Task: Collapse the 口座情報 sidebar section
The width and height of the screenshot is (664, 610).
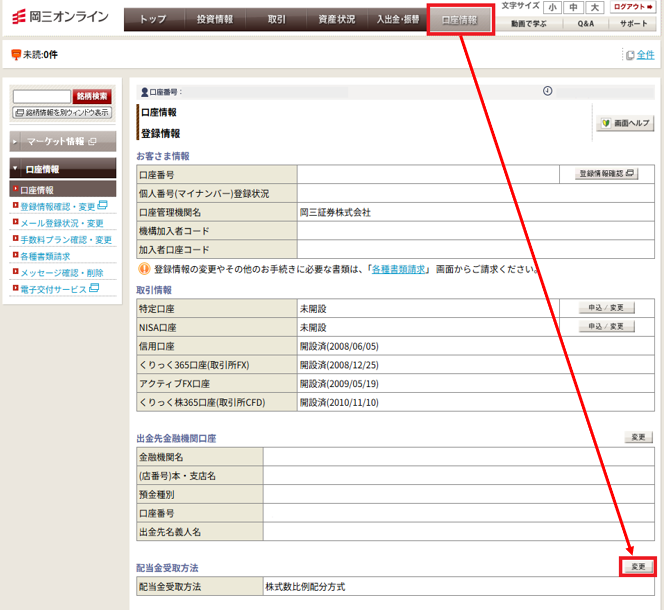Action: 63,169
